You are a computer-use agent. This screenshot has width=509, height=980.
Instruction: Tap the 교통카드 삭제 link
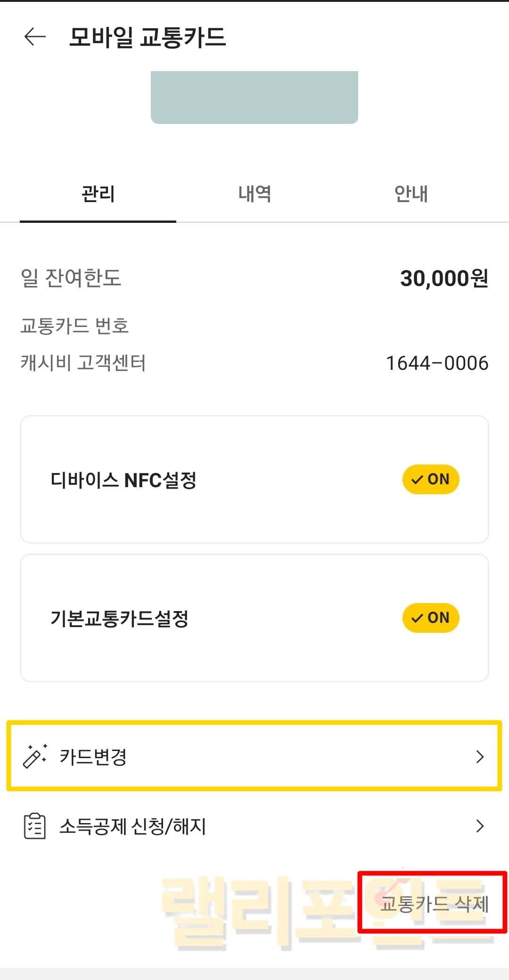pyautogui.click(x=434, y=904)
